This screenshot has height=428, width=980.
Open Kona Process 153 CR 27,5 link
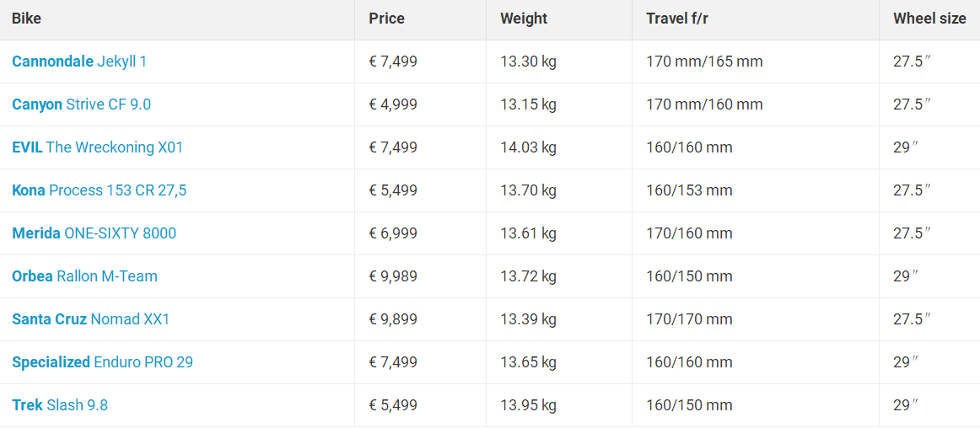(99, 190)
